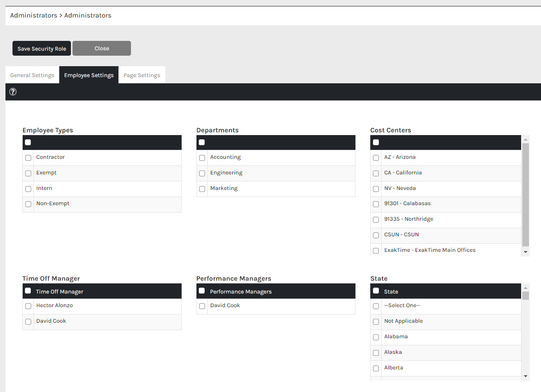Check the Alaska state
541x392 pixels.
[x=376, y=353]
